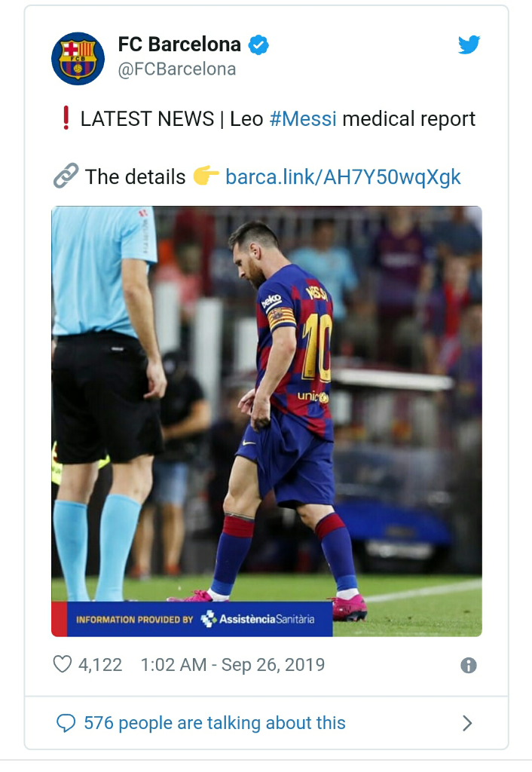
Task: Click the blue verified badge
Action: (258, 44)
